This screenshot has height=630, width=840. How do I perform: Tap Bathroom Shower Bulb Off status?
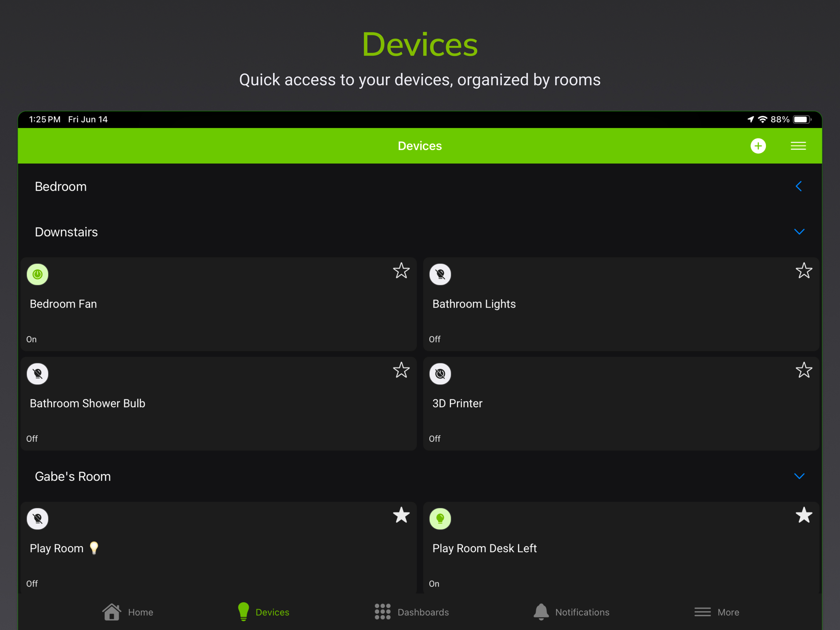tap(32, 439)
